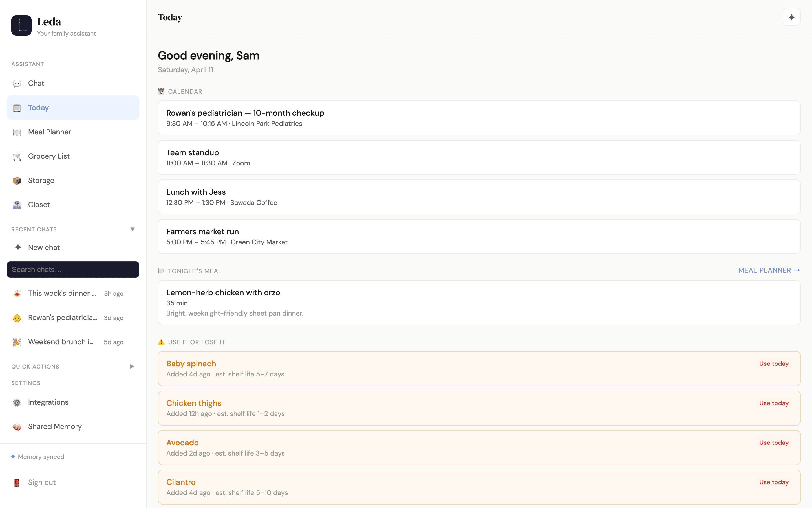Open the Storage page
The height and width of the screenshot is (508, 812).
73,180
